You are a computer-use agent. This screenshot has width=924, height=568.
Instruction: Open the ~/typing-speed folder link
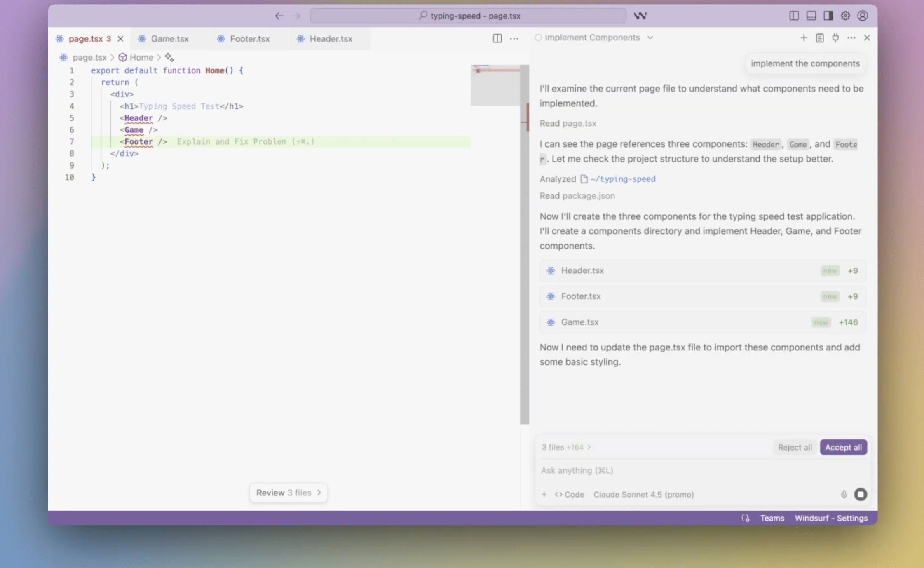622,179
